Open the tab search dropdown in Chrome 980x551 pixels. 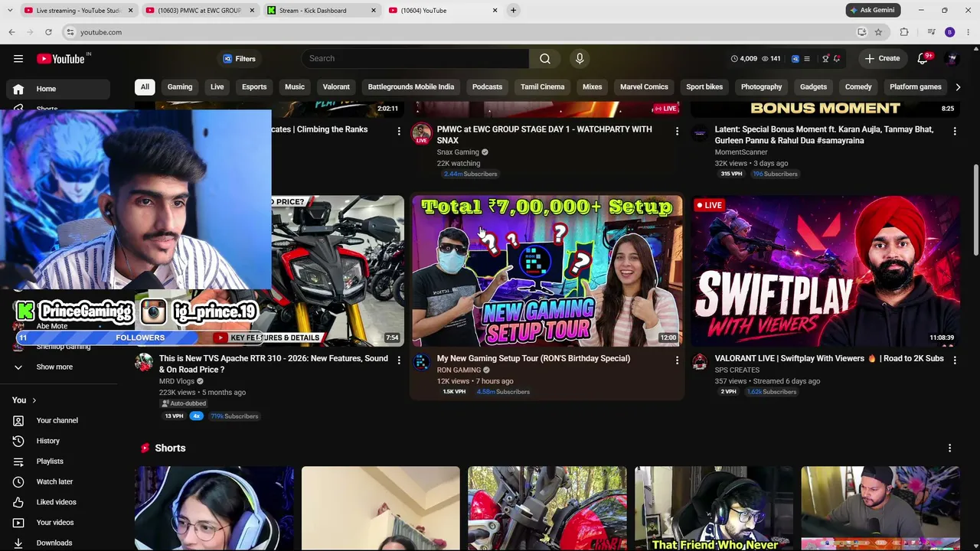[11, 10]
